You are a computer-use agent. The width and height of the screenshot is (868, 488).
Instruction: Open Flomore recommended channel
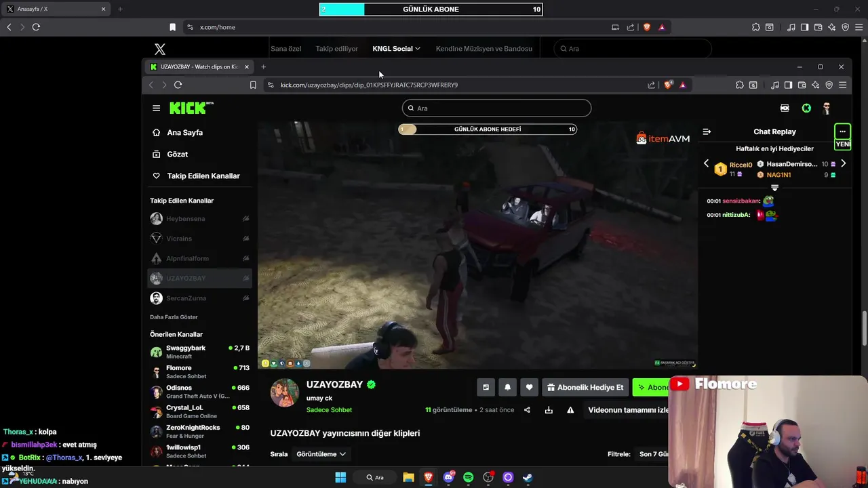[199, 371]
